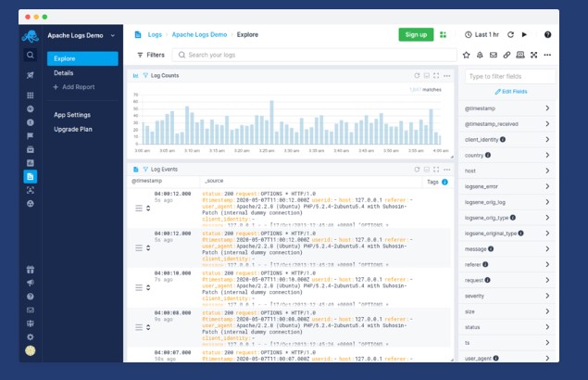The width and height of the screenshot is (588, 380).
Task: Toggle expansion of the 04:00:10.000 log row
Action: [148, 287]
